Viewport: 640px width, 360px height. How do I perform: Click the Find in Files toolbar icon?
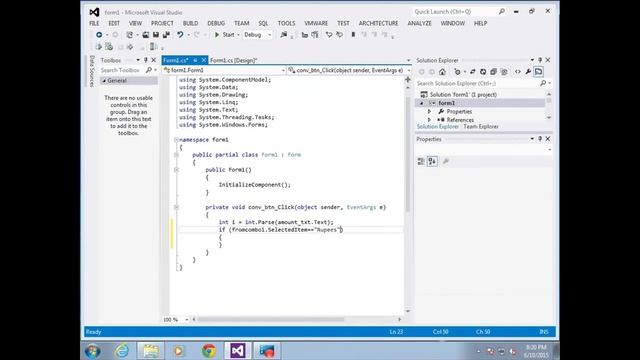[x=283, y=35]
